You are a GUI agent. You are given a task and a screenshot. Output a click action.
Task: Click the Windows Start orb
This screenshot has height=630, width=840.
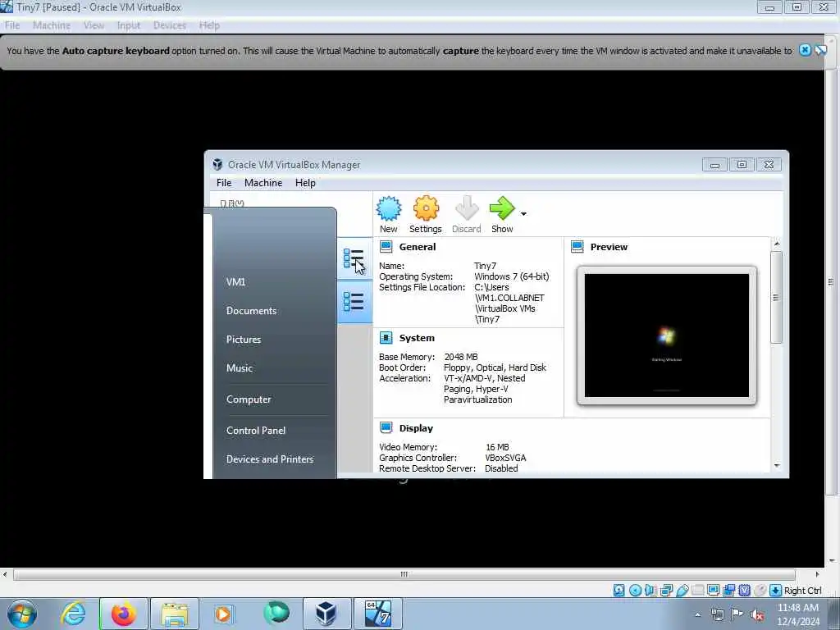tap(22, 614)
